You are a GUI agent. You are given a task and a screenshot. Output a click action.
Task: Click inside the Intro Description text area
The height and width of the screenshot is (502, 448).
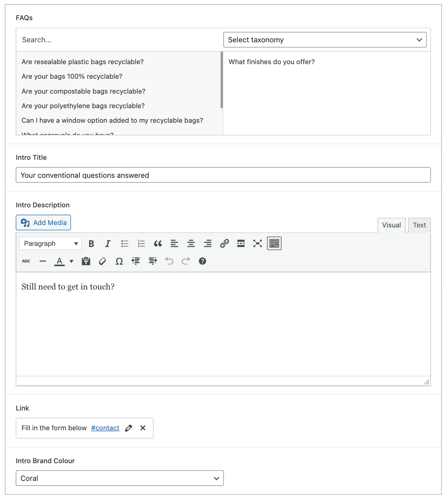coord(223,324)
